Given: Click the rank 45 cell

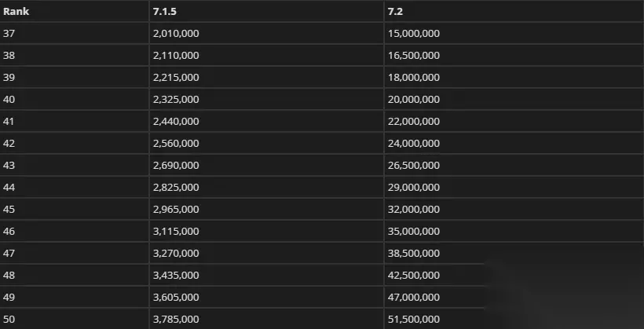Looking at the screenshot, I should [9, 209].
